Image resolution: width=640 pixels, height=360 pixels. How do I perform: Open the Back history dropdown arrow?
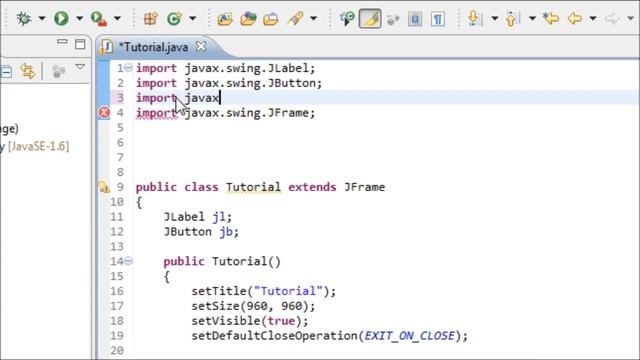593,18
